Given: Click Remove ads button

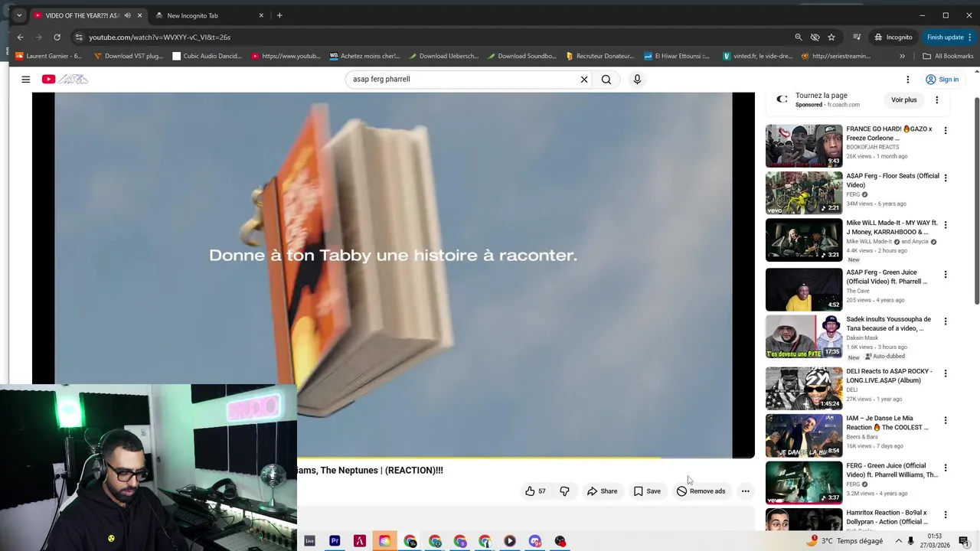Looking at the screenshot, I should point(701,491).
